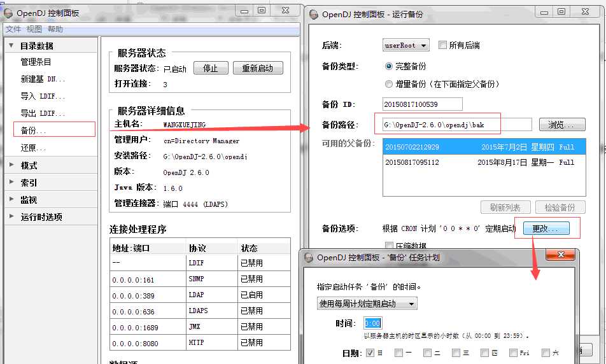
Task: Maximize the 运行备份 window
Action: (561, 11)
